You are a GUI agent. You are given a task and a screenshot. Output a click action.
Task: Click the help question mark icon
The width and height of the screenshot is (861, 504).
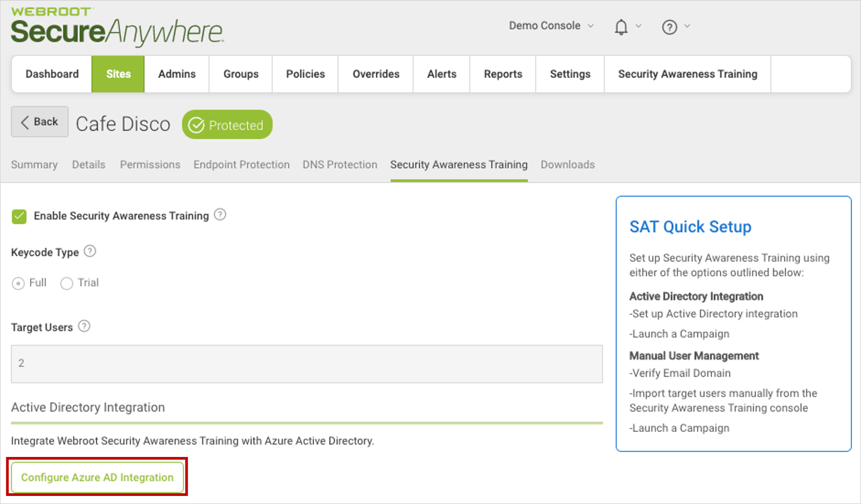coord(668,26)
